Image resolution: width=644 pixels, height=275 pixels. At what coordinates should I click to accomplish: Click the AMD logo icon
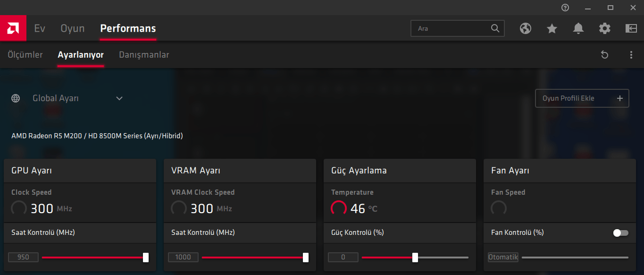[x=13, y=28]
